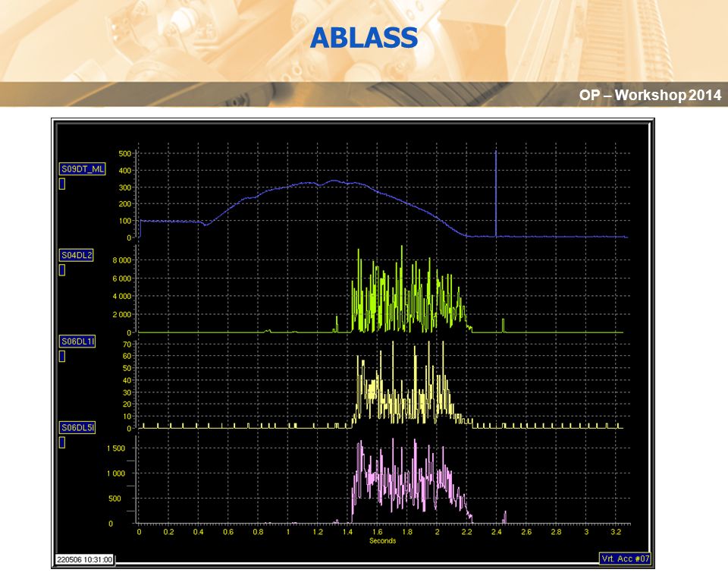Toggle the small box under S06DL1I
This screenshot has width=728, height=582.
click(62, 357)
